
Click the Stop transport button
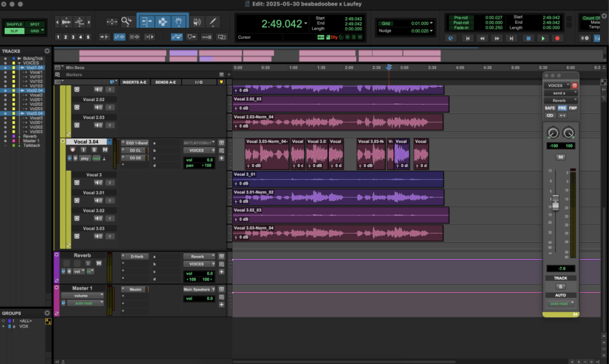[528, 39]
